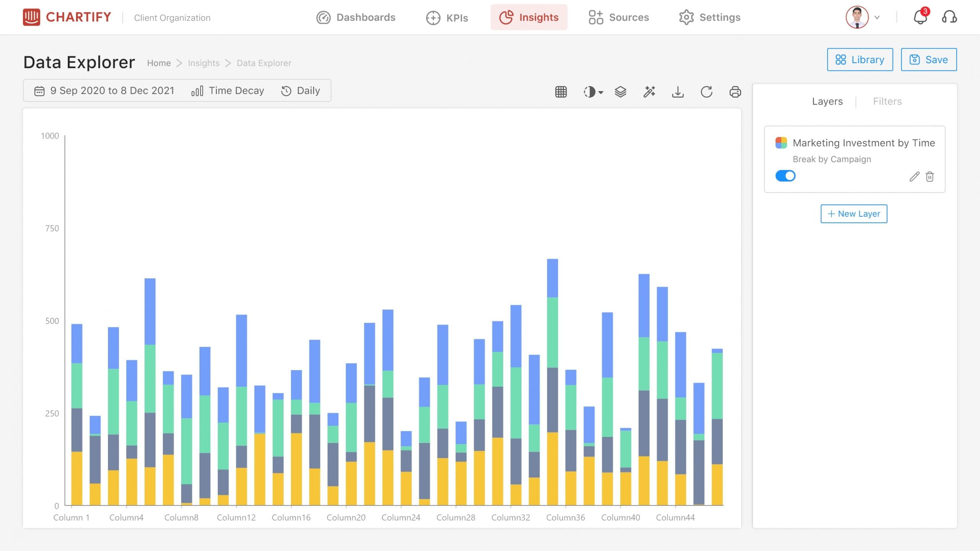Go to the Sources tab
Viewport: 980px width, 551px height.
[x=619, y=17]
